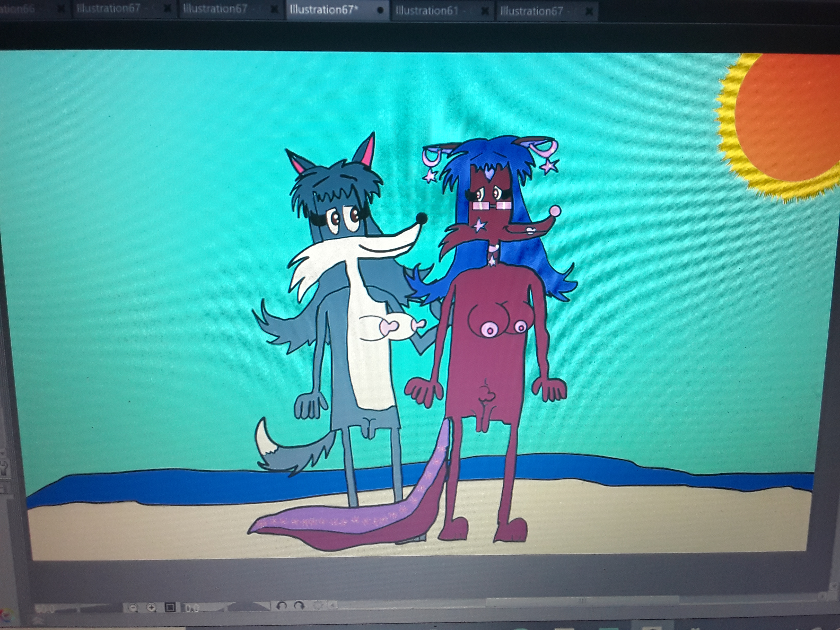
Task: Click the unsaved dot on Illustration67* tab
Action: [380, 10]
